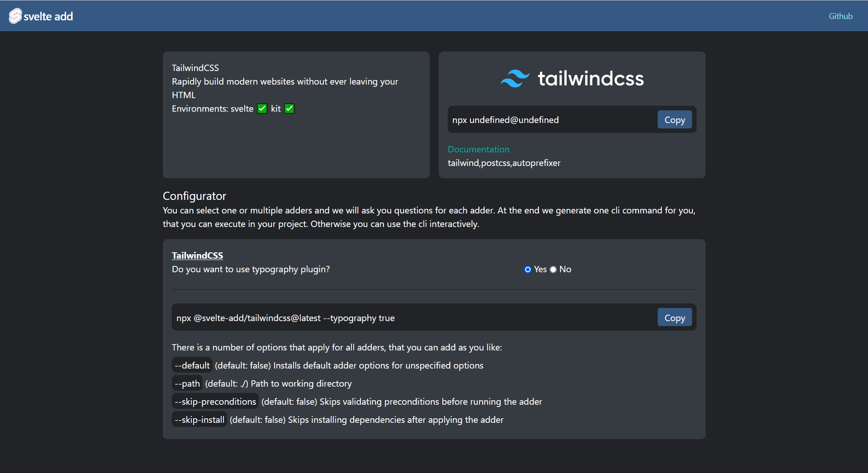This screenshot has height=473, width=868.
Task: Click the green checkmark next to svelte
Action: tap(262, 108)
